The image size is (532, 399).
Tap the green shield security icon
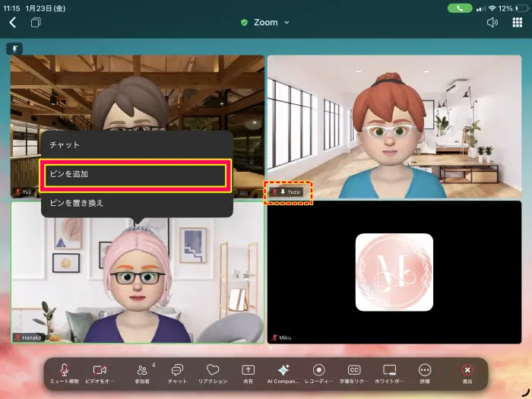click(x=244, y=22)
